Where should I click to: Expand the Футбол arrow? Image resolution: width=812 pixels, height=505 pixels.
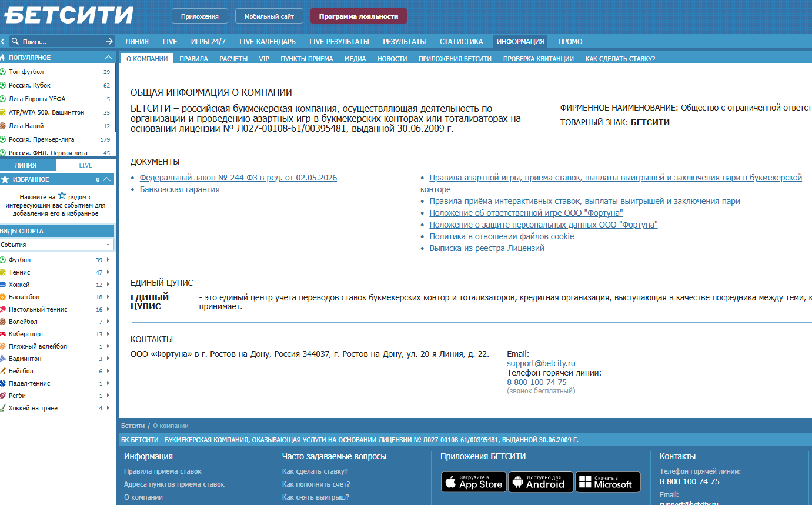[108, 260]
